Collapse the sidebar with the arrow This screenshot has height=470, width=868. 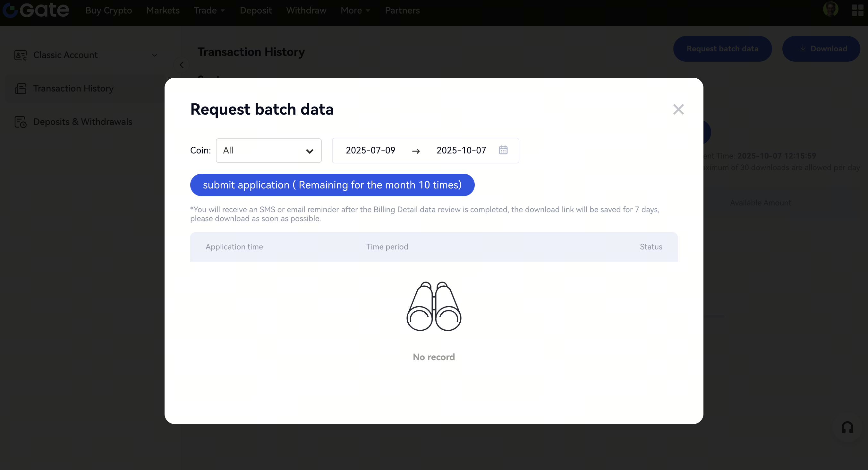tap(182, 65)
